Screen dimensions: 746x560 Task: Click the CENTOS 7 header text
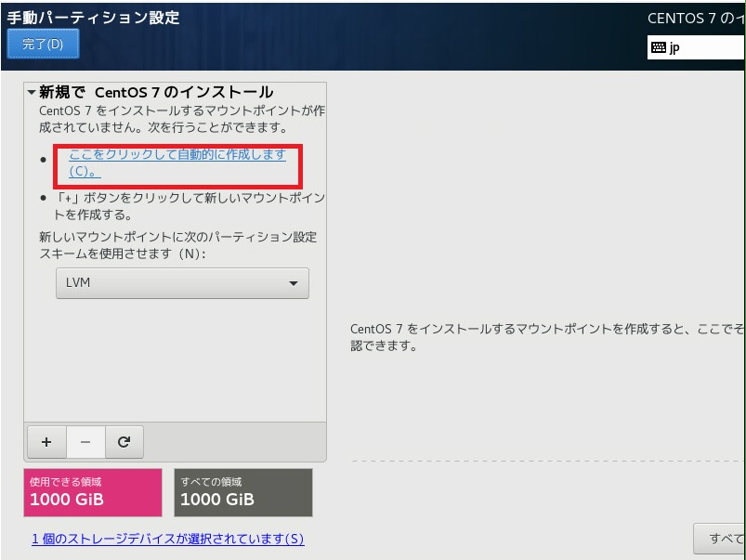(696, 18)
